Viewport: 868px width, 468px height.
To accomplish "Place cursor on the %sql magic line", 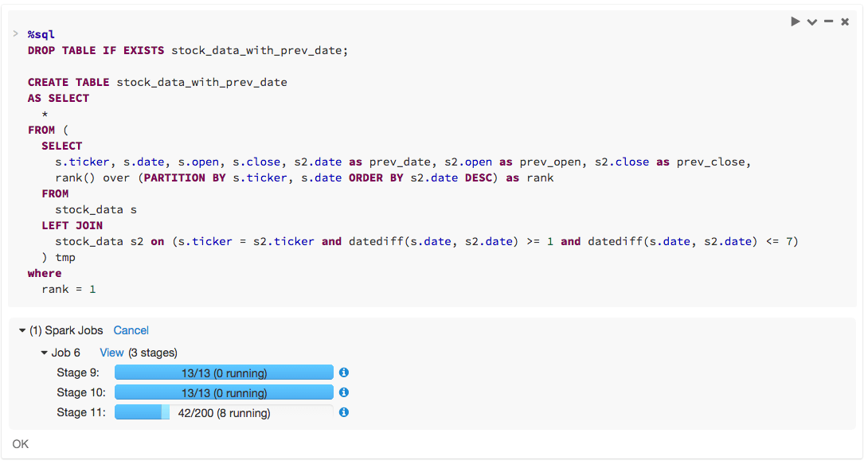I will pyautogui.click(x=41, y=35).
